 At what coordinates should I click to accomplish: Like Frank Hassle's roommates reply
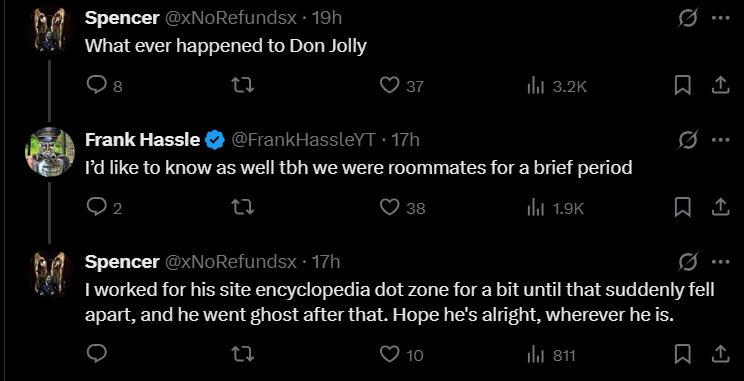pos(402,208)
